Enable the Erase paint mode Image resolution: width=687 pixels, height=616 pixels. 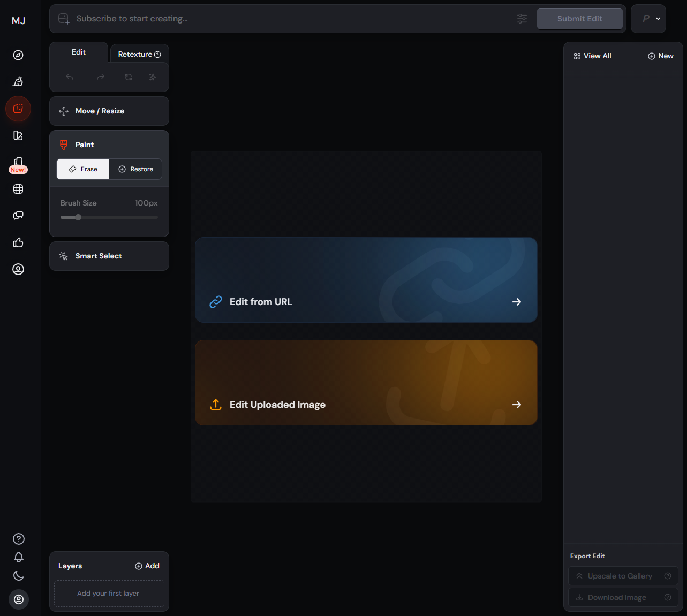click(x=82, y=169)
